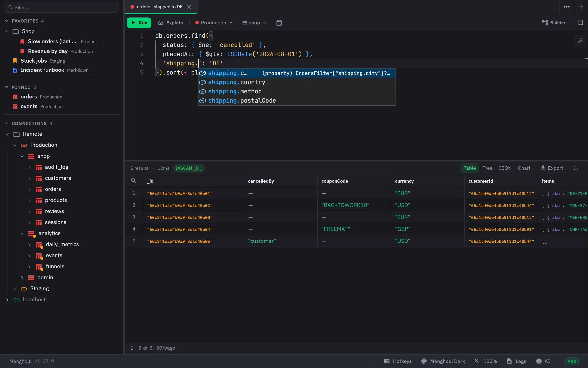The width and height of the screenshot is (588, 368).
Task: Switch to Table results view
Action: click(x=470, y=168)
